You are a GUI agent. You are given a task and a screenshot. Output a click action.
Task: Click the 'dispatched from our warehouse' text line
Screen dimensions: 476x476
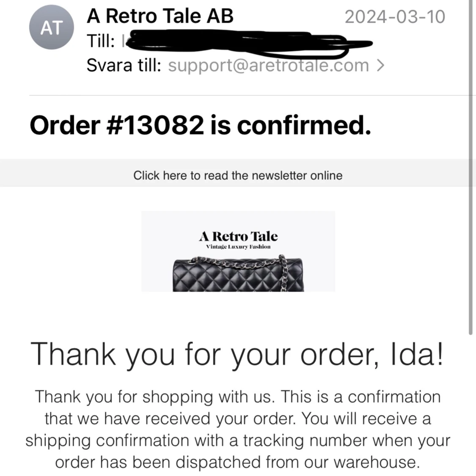click(x=238, y=462)
